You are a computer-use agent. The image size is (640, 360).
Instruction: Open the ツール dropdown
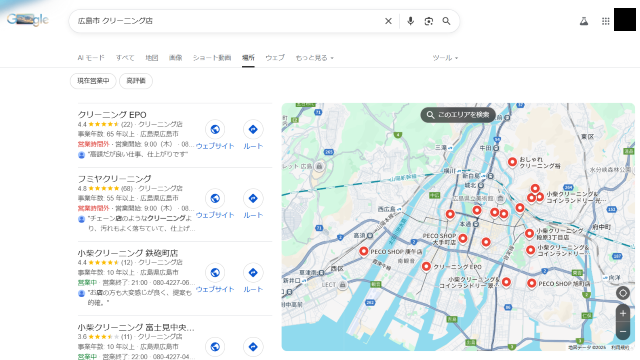click(445, 58)
